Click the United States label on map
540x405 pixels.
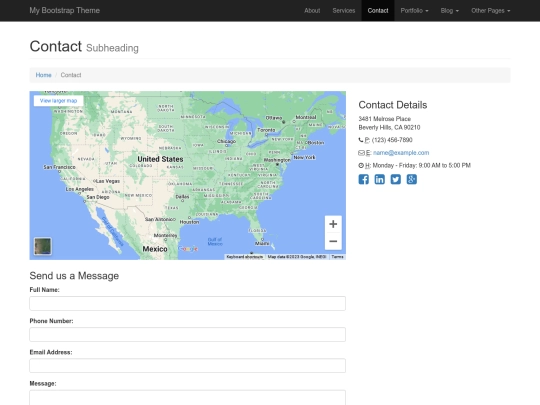pyautogui.click(x=160, y=159)
